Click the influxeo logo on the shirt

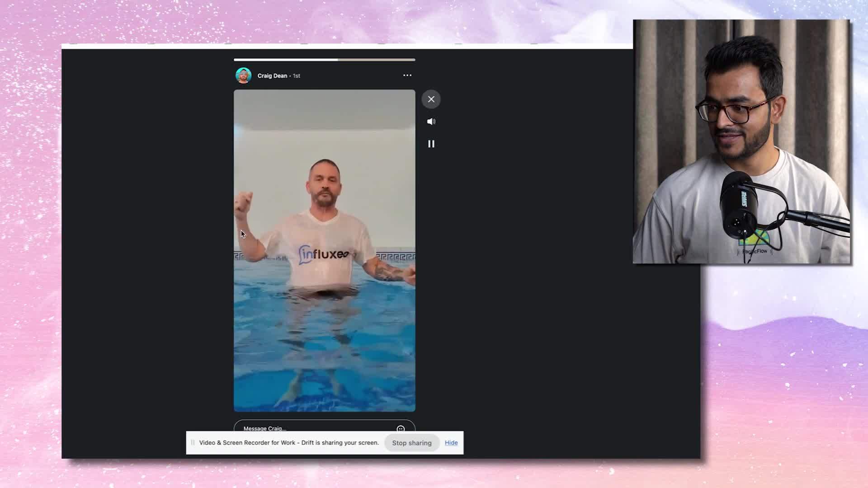coord(324,255)
